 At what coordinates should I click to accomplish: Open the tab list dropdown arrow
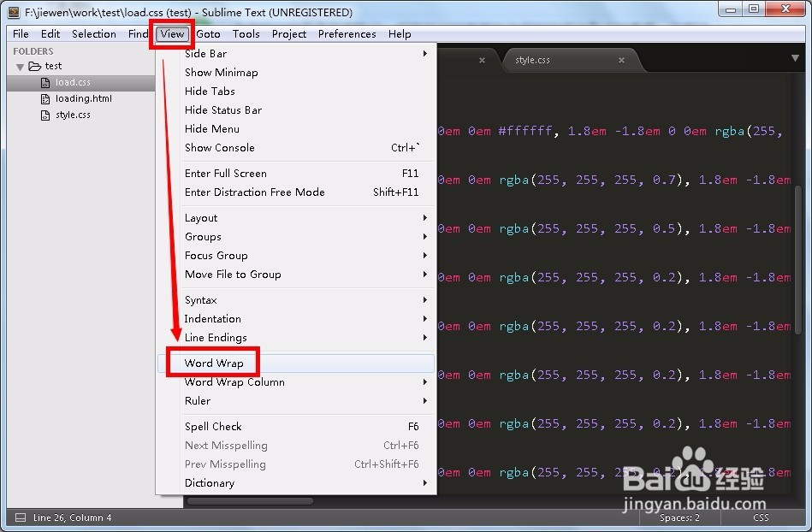[x=795, y=58]
